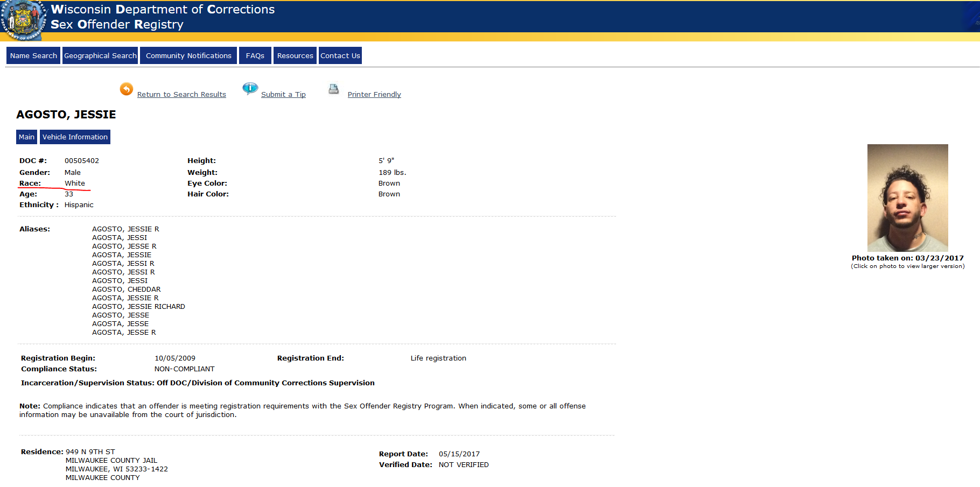Open the FAQs page
Screen dimensions: 980x487
[255, 56]
